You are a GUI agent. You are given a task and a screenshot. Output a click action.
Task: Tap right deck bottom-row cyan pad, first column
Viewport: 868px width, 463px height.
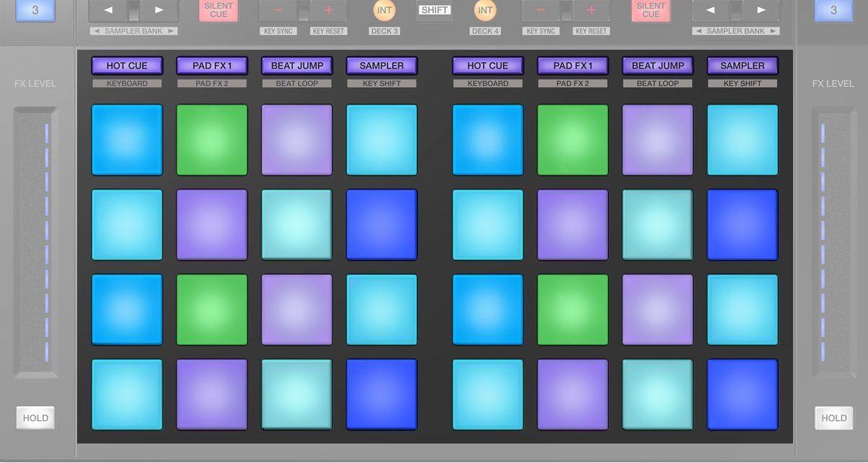[488, 394]
